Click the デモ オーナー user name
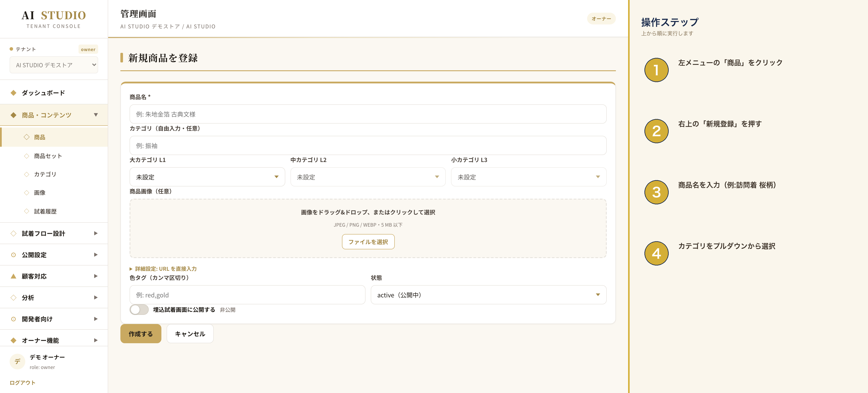 pyautogui.click(x=47, y=357)
